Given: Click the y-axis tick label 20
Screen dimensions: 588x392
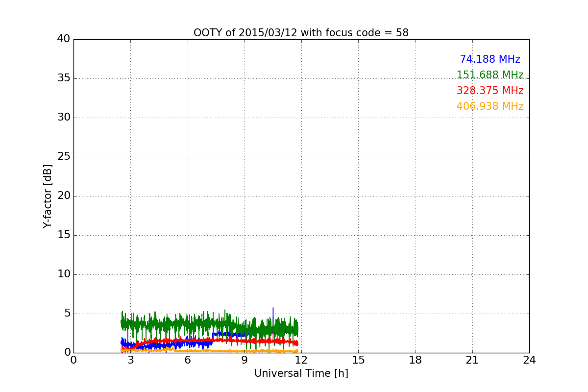Looking at the screenshot, I should coord(64,196).
